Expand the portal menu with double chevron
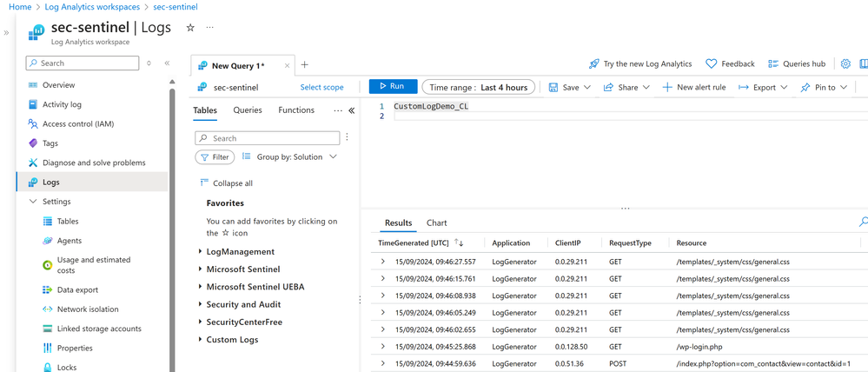 (x=7, y=33)
